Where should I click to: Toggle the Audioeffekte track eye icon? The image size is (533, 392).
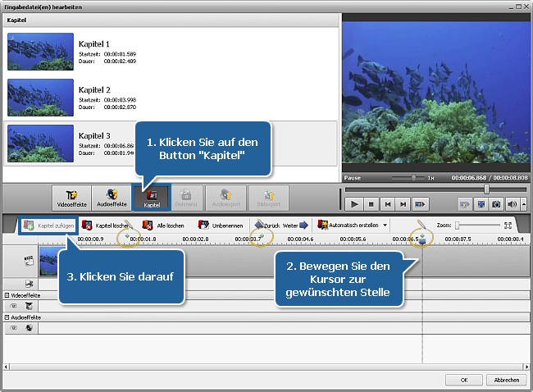click(14, 328)
